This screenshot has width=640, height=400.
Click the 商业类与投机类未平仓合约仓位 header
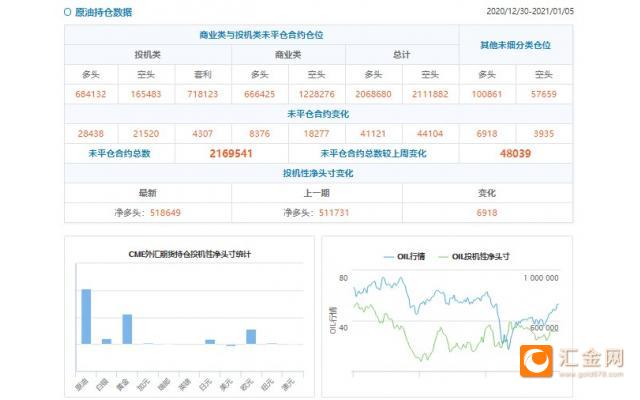coord(261,35)
